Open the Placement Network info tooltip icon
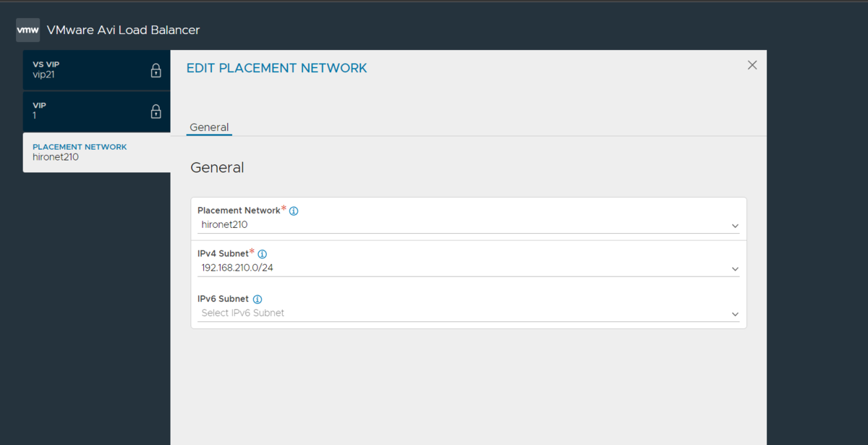Viewport: 868px width, 445px height. click(294, 211)
